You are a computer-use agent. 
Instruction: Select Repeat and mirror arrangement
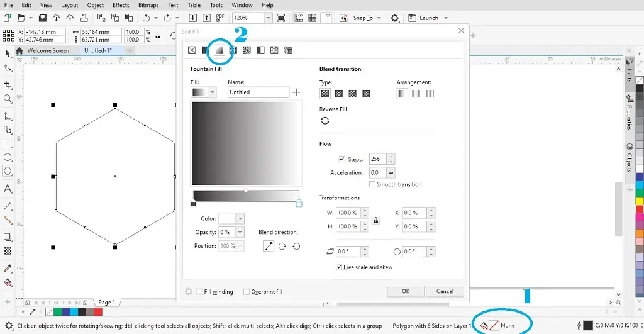(416, 94)
